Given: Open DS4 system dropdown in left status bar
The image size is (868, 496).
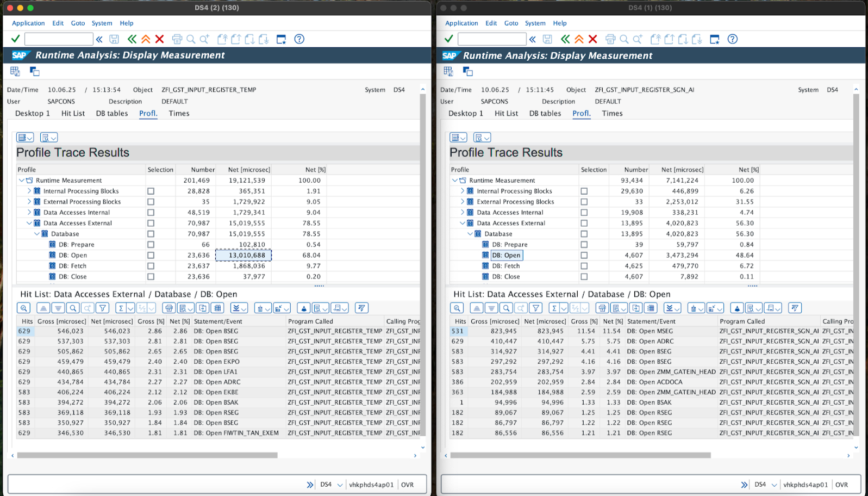Looking at the screenshot, I should pyautogui.click(x=340, y=485).
